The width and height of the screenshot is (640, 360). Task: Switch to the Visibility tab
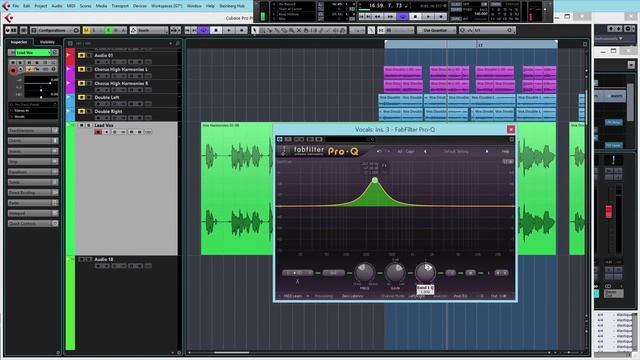[x=47, y=42]
